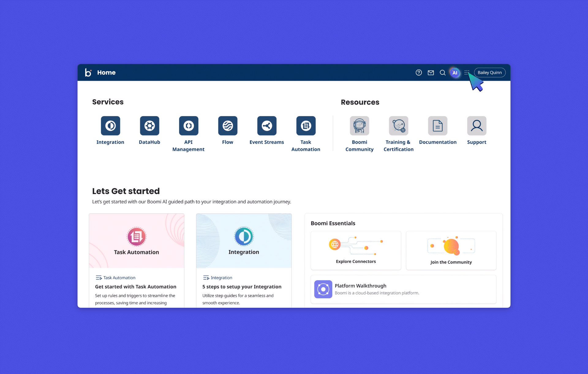The width and height of the screenshot is (588, 374).
Task: Click 'Get started with Task Automation' heading
Action: (136, 287)
